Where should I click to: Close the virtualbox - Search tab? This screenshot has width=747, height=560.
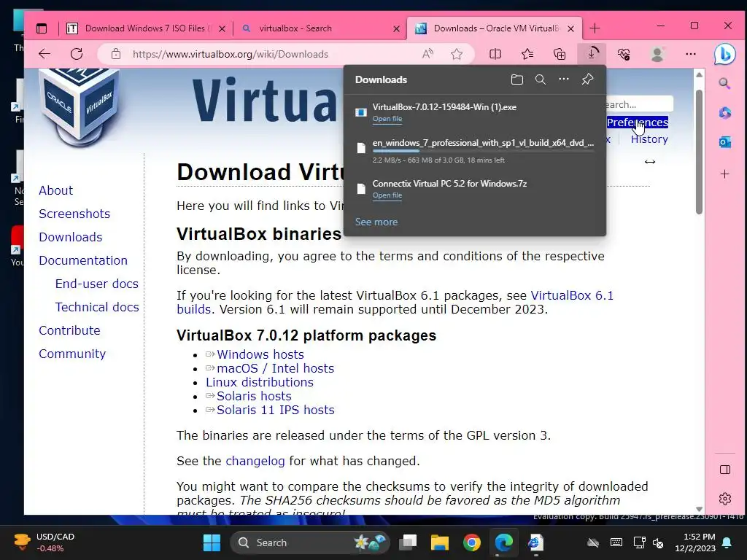click(x=396, y=28)
